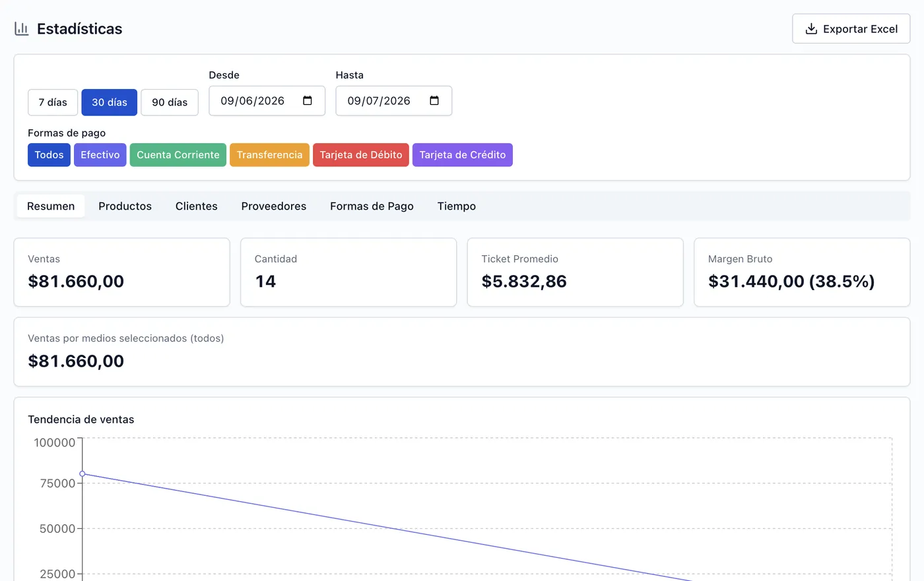Viewport: 924px width, 581px height.
Task: Click the Formas de pago filter label
Action: 67,133
